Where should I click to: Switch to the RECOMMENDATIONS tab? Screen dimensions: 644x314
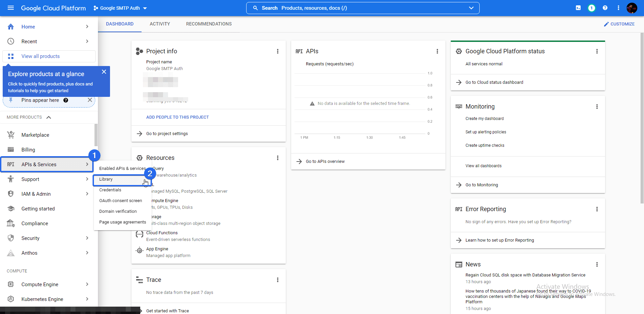pyautogui.click(x=209, y=24)
